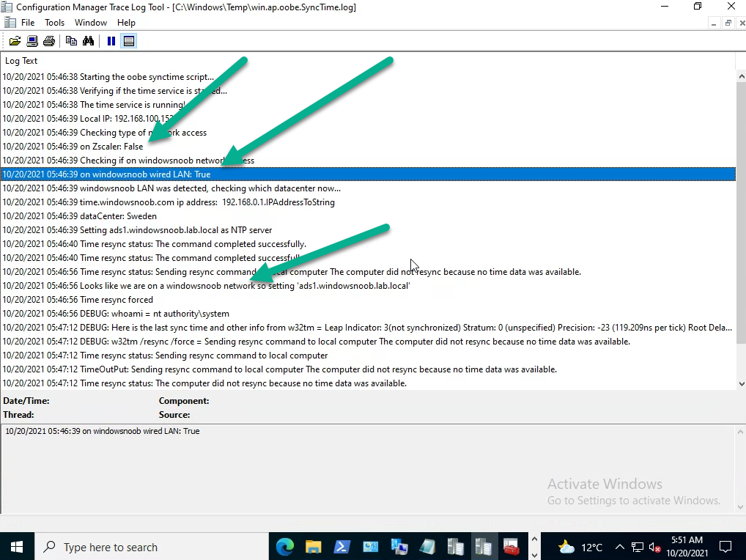The image size is (746, 560).
Task: Click the log list scroll-down arrow
Action: pyautogui.click(x=742, y=384)
